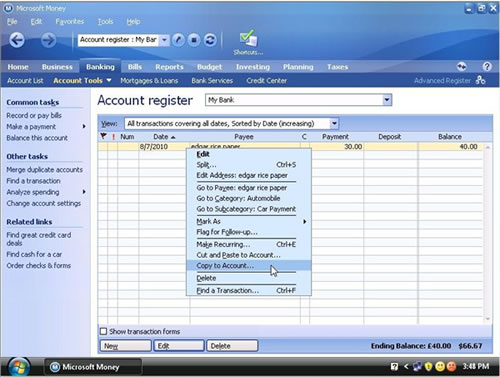Select Flag for Follow-up menu entry
This screenshot has width=500, height=377.
[249, 232]
